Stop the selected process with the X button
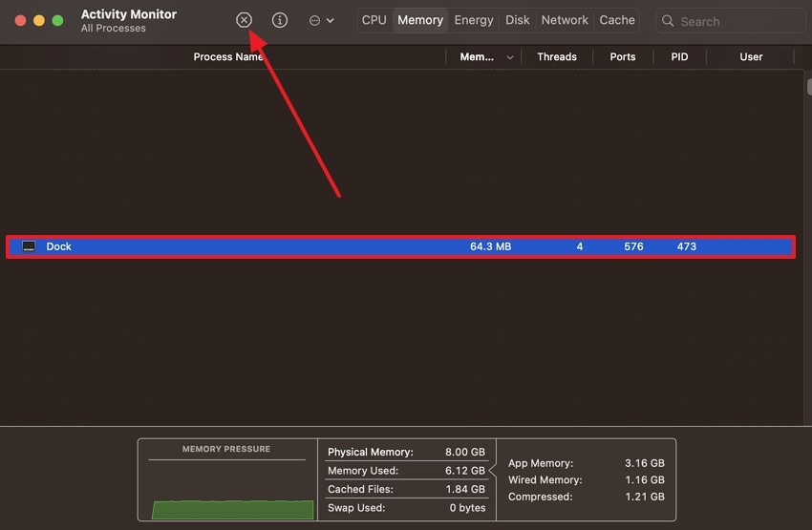 coord(244,20)
